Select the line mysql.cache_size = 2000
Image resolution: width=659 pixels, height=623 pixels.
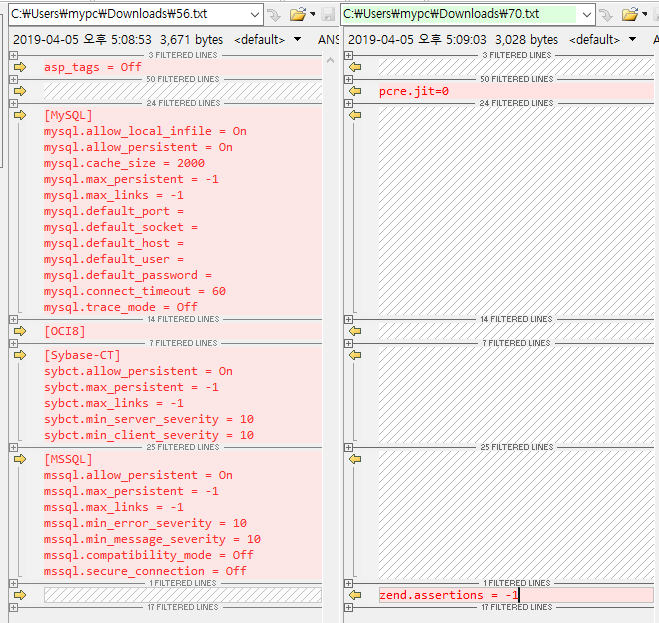(124, 163)
